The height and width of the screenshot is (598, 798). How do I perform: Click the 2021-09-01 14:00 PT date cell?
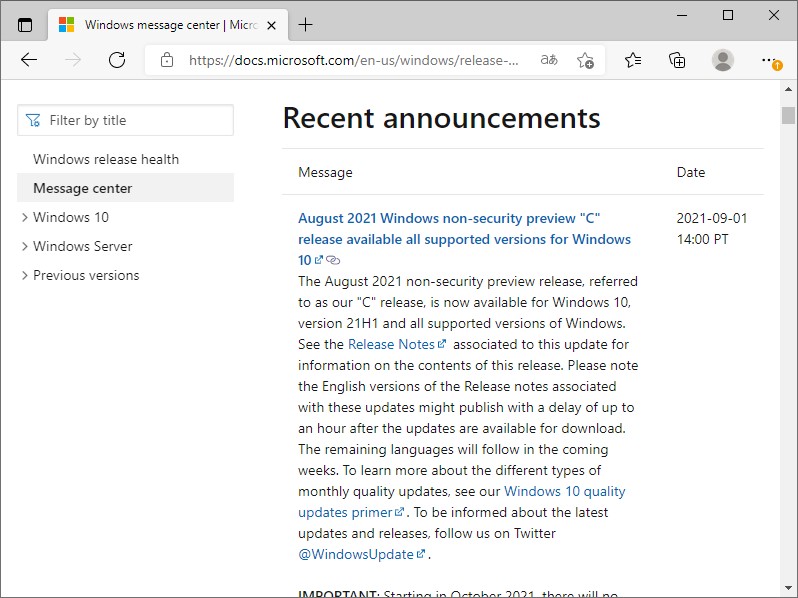(x=712, y=229)
